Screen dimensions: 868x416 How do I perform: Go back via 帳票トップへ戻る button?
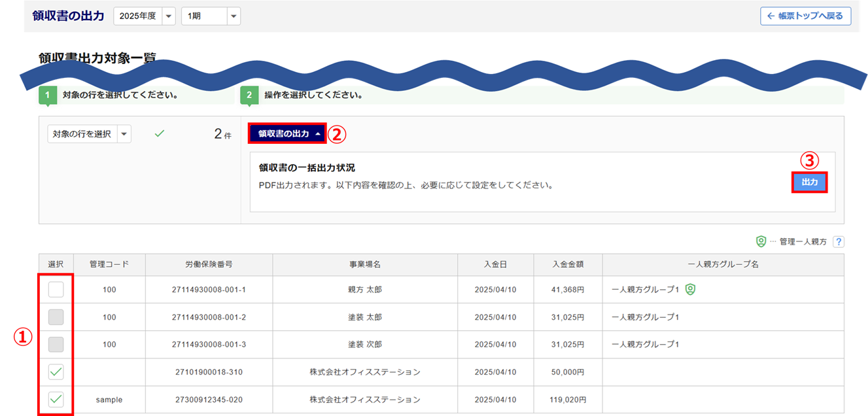tap(805, 16)
